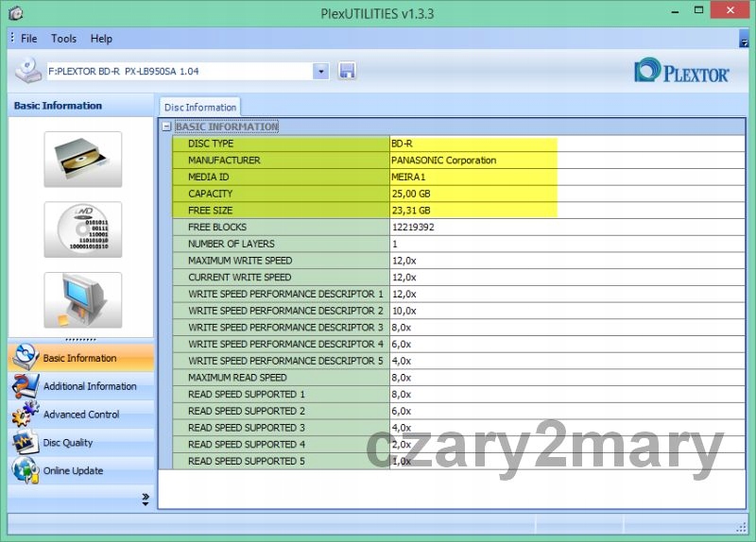Select the BASIC INFORMATION header text
The width and height of the screenshot is (756, 542).
(x=227, y=127)
